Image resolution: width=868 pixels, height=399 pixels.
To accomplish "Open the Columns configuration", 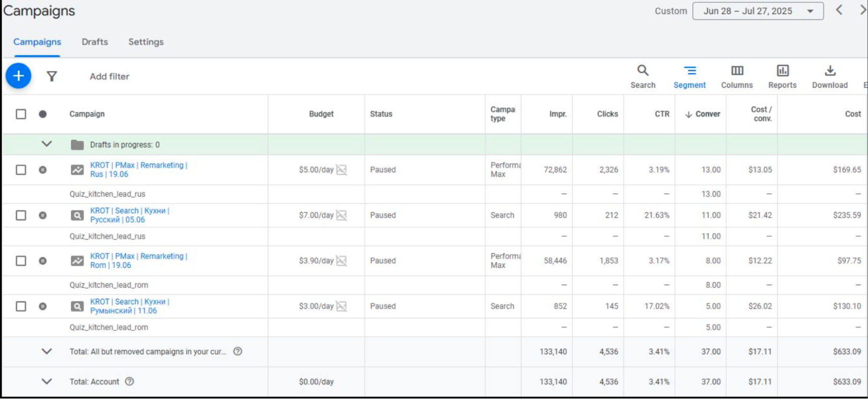I will [x=736, y=76].
